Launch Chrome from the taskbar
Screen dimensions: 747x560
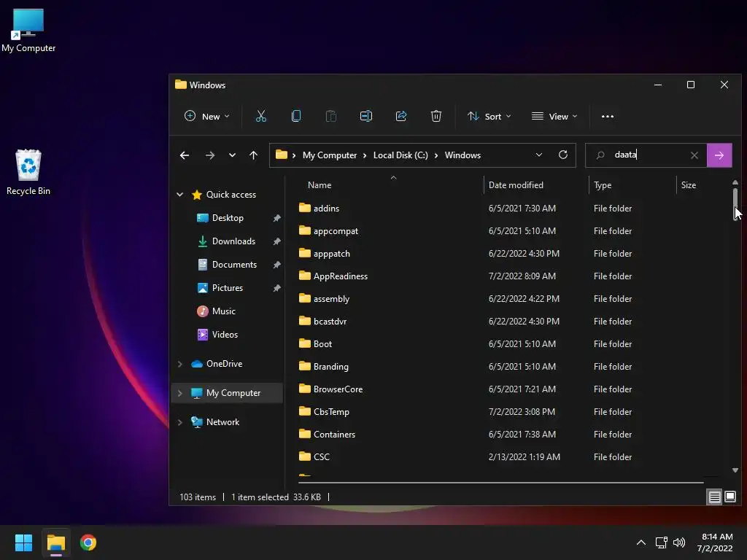point(88,542)
